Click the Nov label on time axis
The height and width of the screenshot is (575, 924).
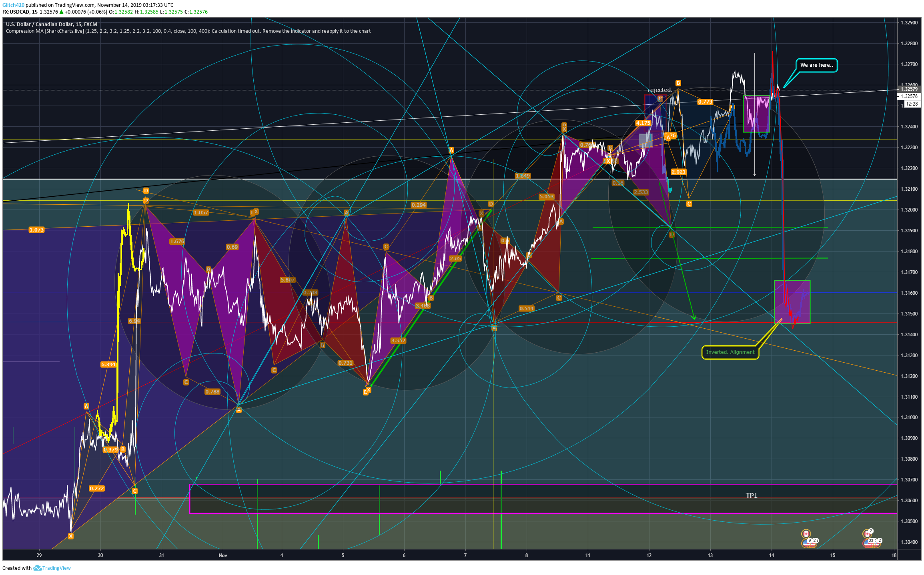[x=223, y=555]
